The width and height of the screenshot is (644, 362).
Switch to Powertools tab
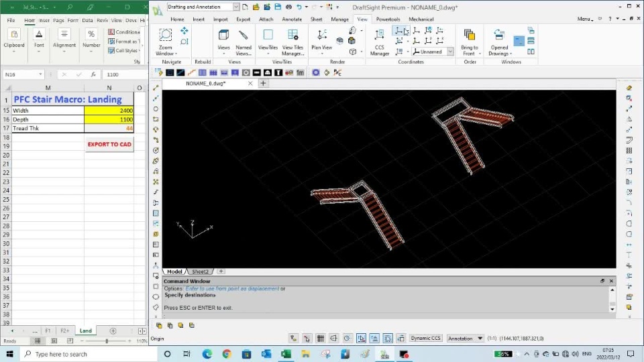[388, 19]
